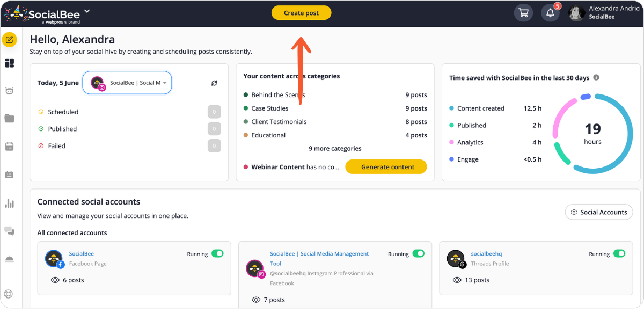Select the Educational category
Viewport: 644px width, 313px height.
[268, 135]
